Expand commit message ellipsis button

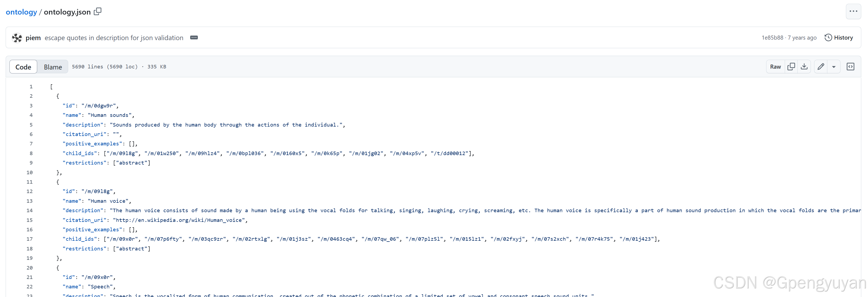(194, 38)
